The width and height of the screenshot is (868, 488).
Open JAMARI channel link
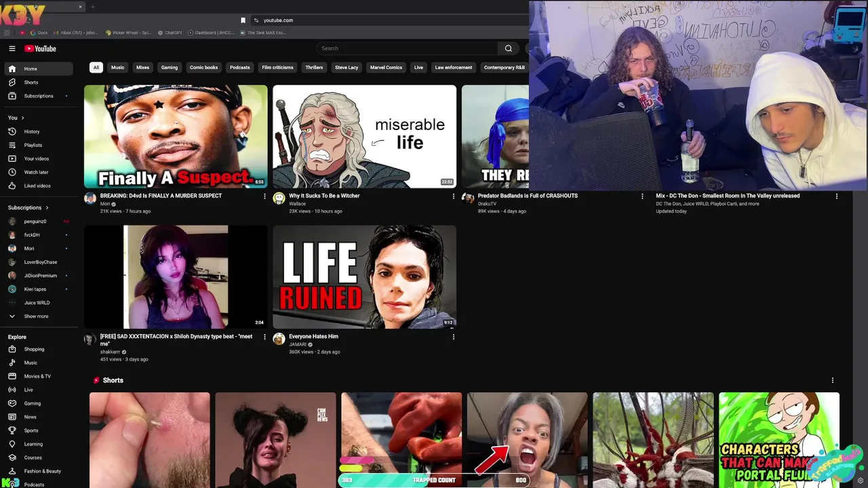(298, 344)
